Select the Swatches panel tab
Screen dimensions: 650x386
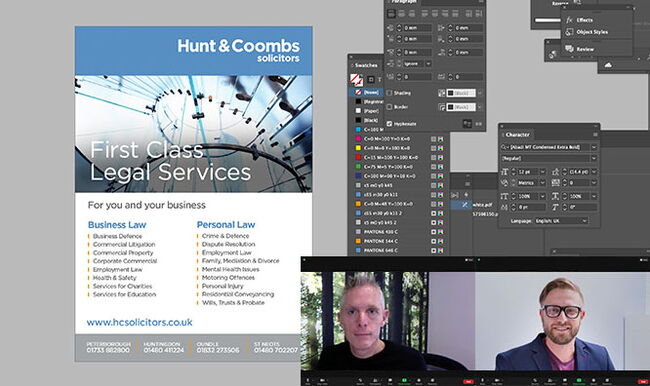366,65
